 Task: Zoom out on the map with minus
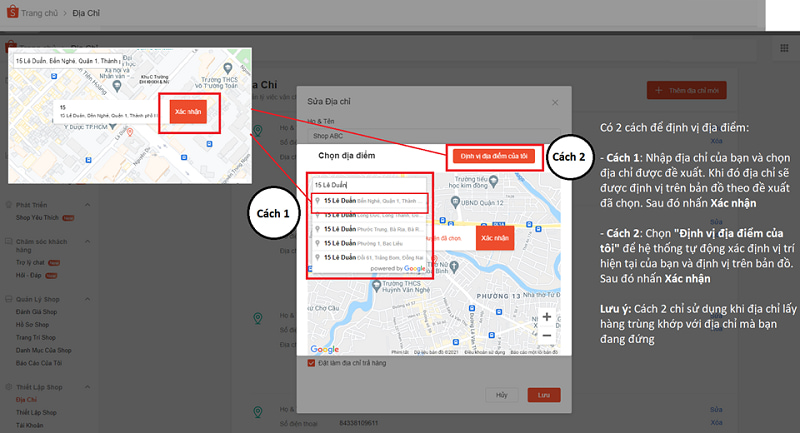coord(546,336)
